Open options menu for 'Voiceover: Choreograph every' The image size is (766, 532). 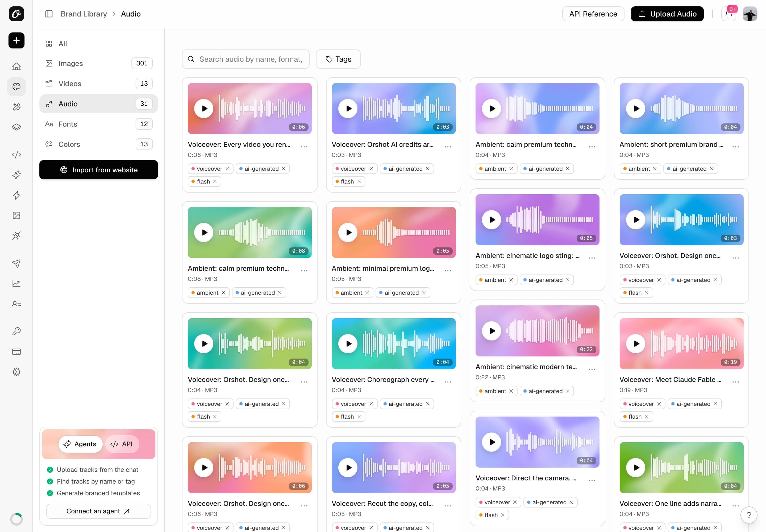[x=448, y=382]
